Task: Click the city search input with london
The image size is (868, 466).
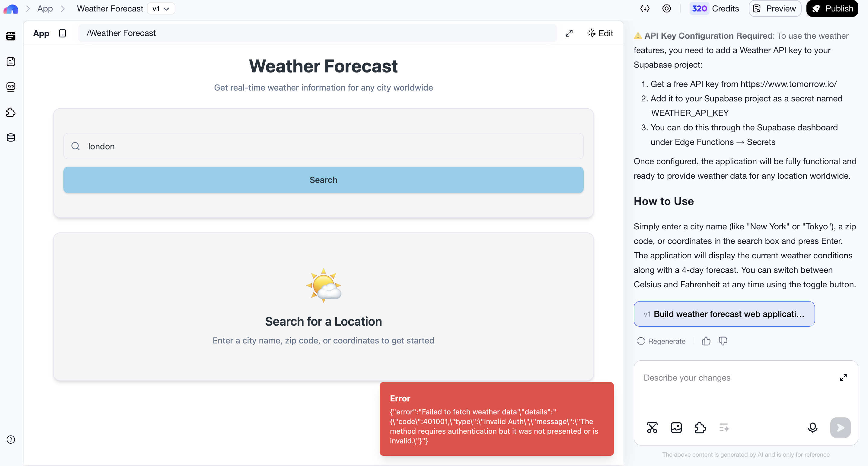Action: click(324, 146)
